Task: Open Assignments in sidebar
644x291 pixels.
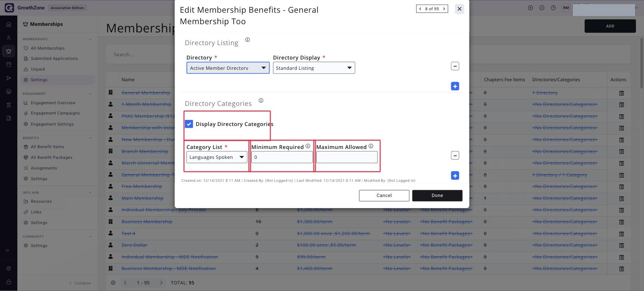Action: point(44,168)
